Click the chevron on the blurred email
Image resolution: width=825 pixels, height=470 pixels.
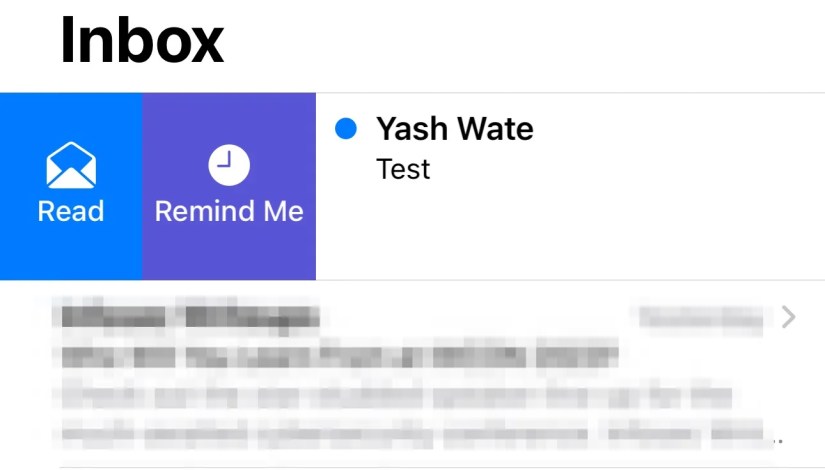point(788,318)
